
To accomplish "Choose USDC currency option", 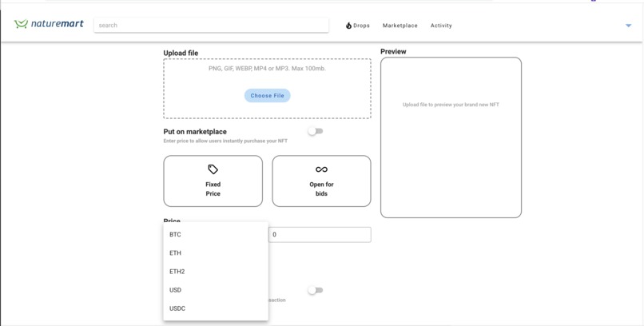I will (x=216, y=308).
